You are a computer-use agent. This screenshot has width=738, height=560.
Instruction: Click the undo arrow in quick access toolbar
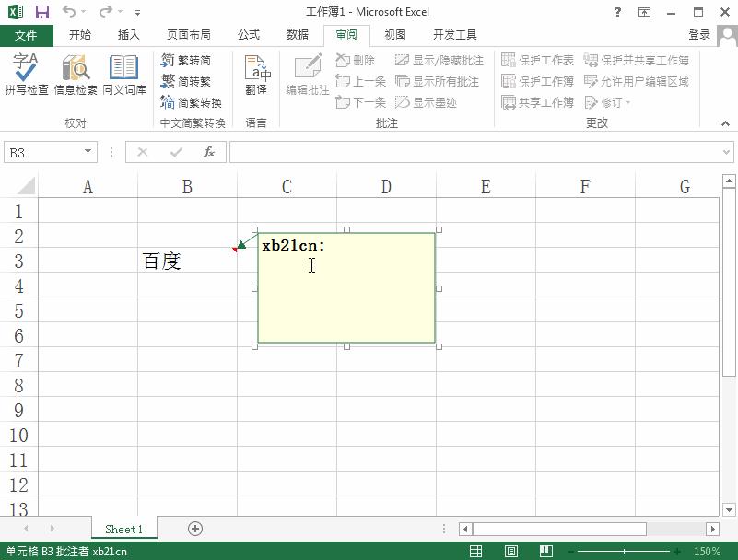(69, 12)
